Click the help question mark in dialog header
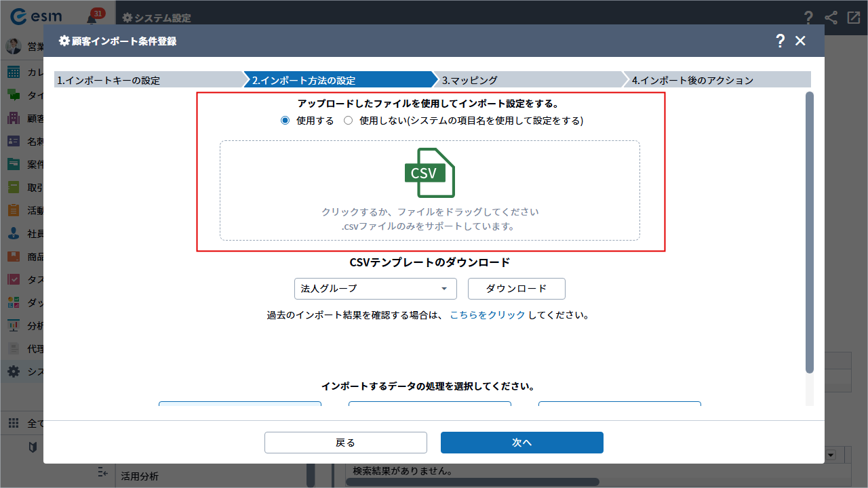This screenshot has width=868, height=488. tap(780, 41)
